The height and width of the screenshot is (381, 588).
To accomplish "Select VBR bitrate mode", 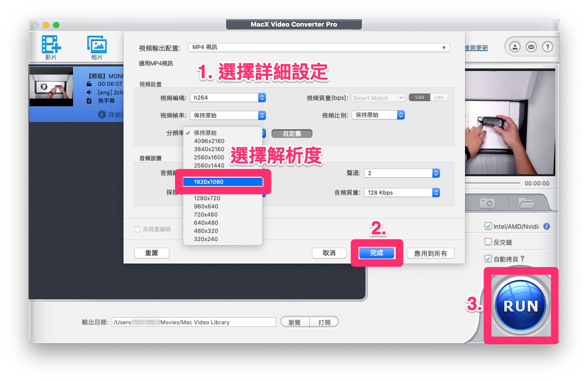I will tap(419, 98).
